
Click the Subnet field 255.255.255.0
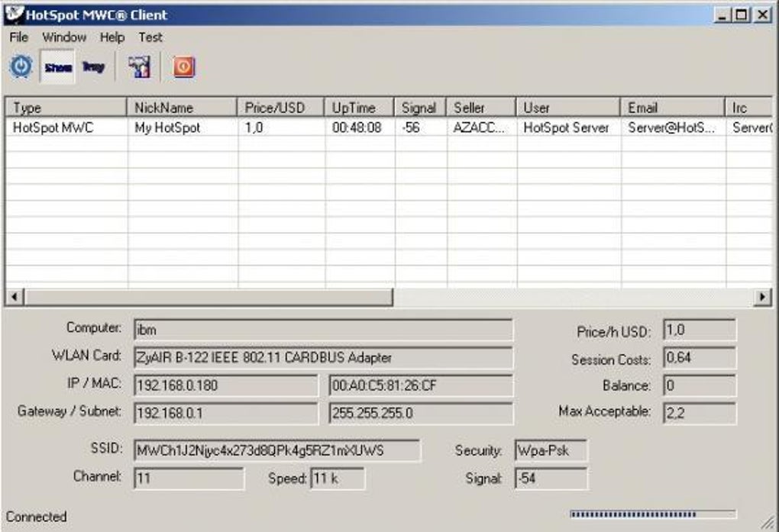pyautogui.click(x=421, y=413)
